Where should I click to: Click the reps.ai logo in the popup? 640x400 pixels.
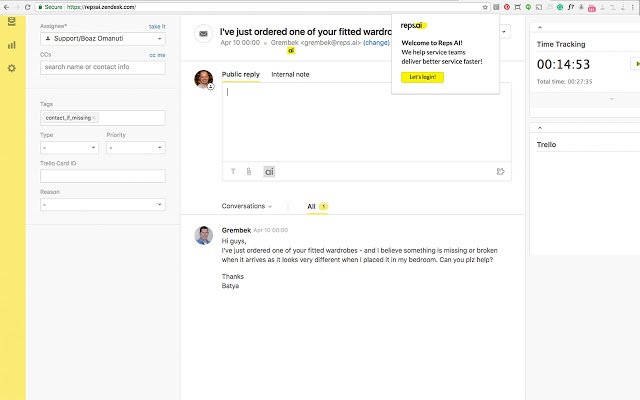pos(413,25)
